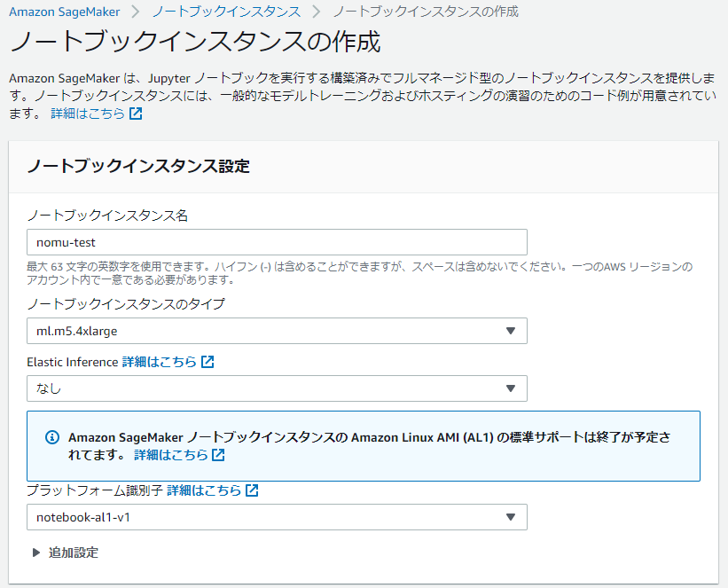This screenshot has height=588, width=728.
Task: Go to ノートブックインスタンス breadcrumb link
Action: pyautogui.click(x=227, y=12)
